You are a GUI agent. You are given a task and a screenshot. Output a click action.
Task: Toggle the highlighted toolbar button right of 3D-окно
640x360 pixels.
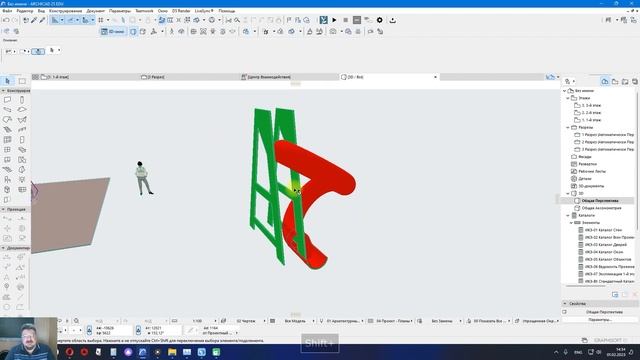(x=133, y=31)
